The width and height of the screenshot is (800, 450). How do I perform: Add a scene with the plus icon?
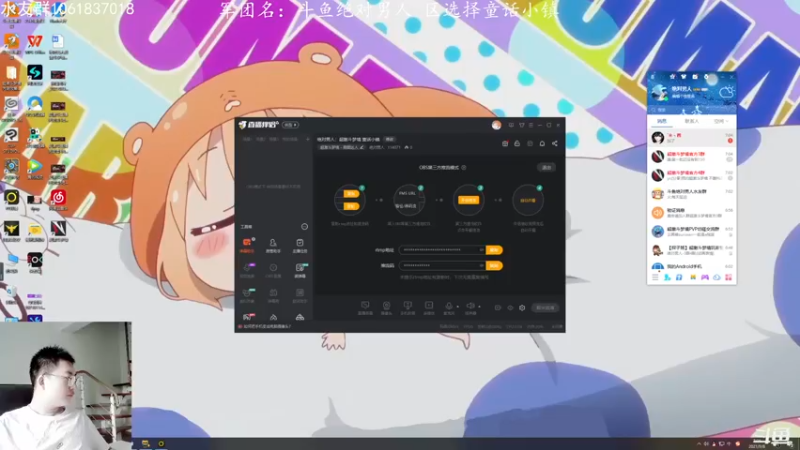pyautogui.click(x=307, y=139)
